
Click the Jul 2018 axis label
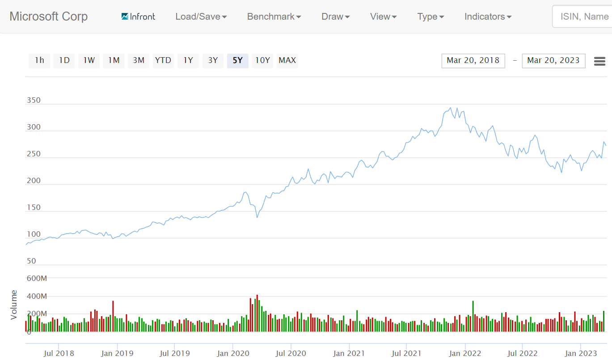[x=59, y=353]
